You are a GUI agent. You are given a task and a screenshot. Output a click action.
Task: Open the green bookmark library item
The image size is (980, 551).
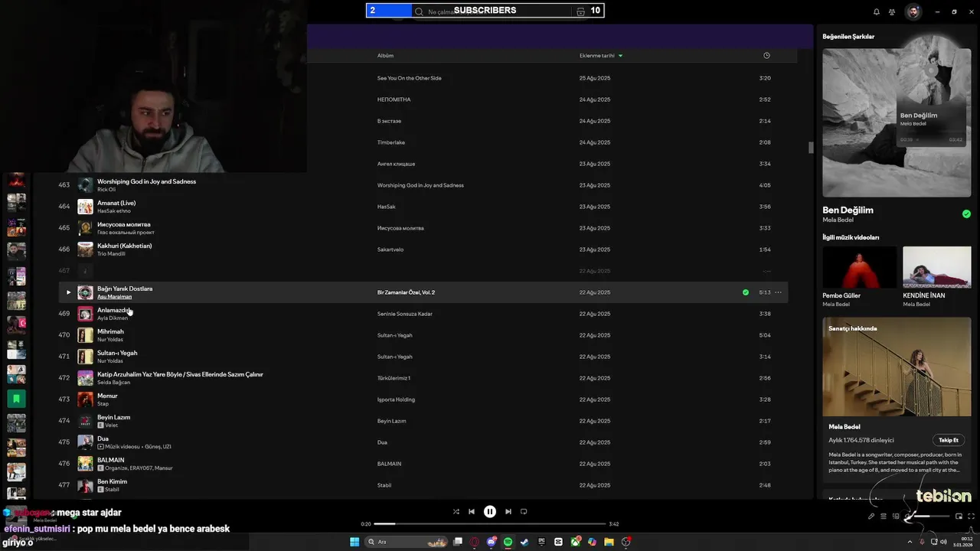[16, 399]
